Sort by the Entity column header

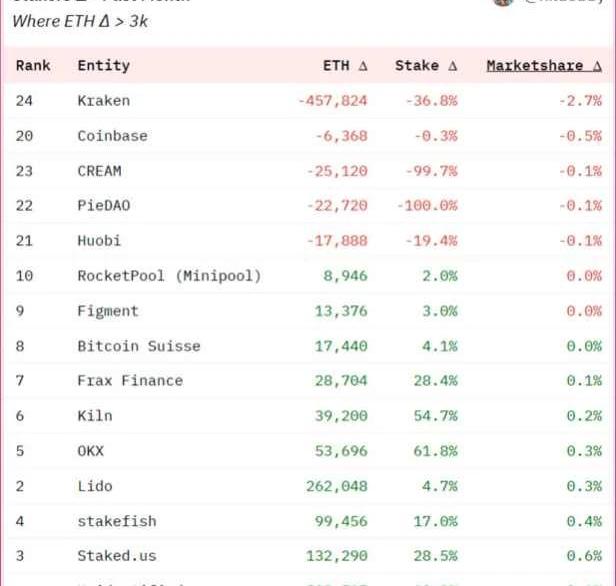click(103, 66)
